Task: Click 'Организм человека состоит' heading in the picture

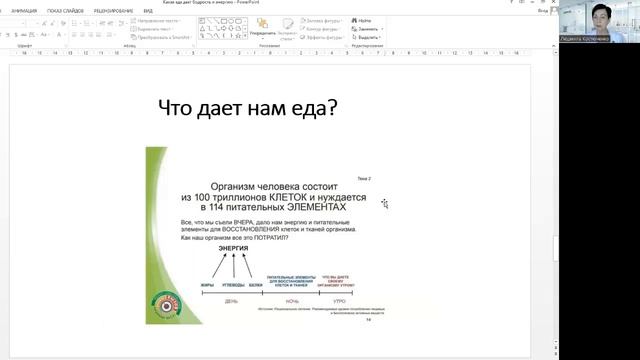Action: [274, 187]
